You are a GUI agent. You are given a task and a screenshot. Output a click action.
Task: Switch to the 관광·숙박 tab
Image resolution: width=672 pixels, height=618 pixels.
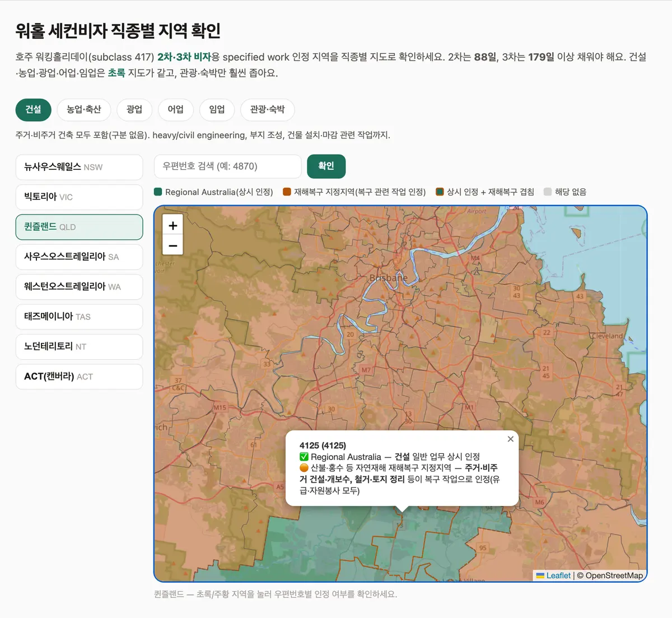[268, 109]
